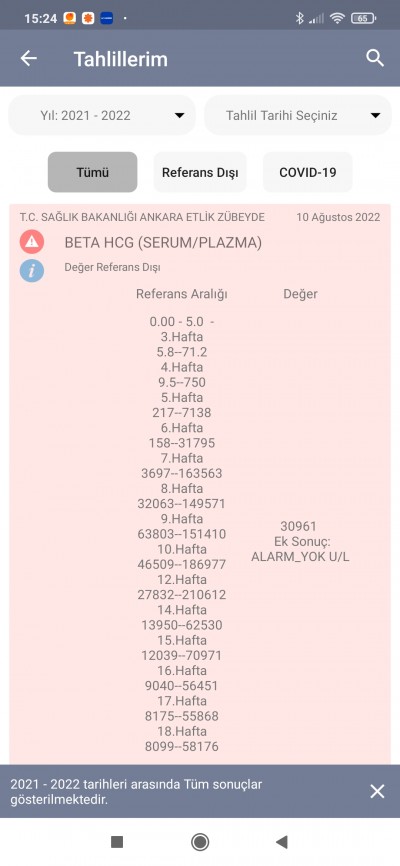400x866 pixels.
Task: Select the COVID-19 filter tab
Action: [308, 172]
